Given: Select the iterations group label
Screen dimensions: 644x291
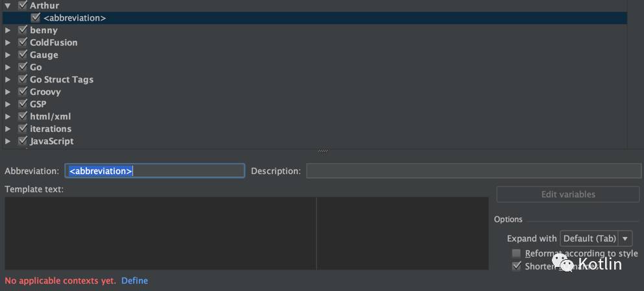Looking at the screenshot, I should [x=51, y=129].
